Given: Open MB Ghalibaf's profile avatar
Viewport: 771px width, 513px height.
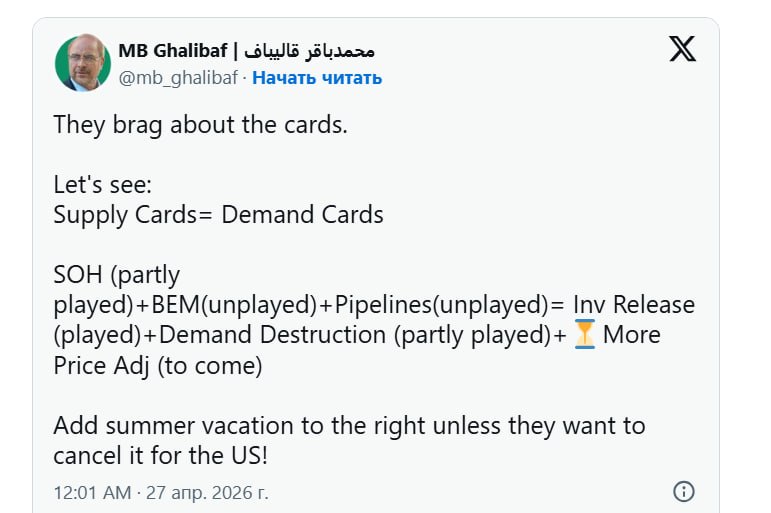Looking at the screenshot, I should coord(83,62).
